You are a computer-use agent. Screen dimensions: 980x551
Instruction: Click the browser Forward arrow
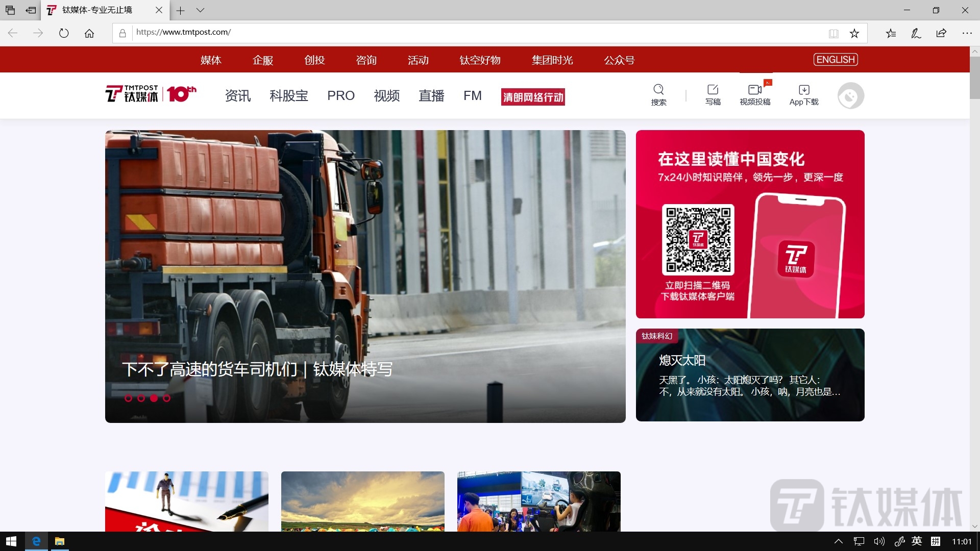click(38, 33)
